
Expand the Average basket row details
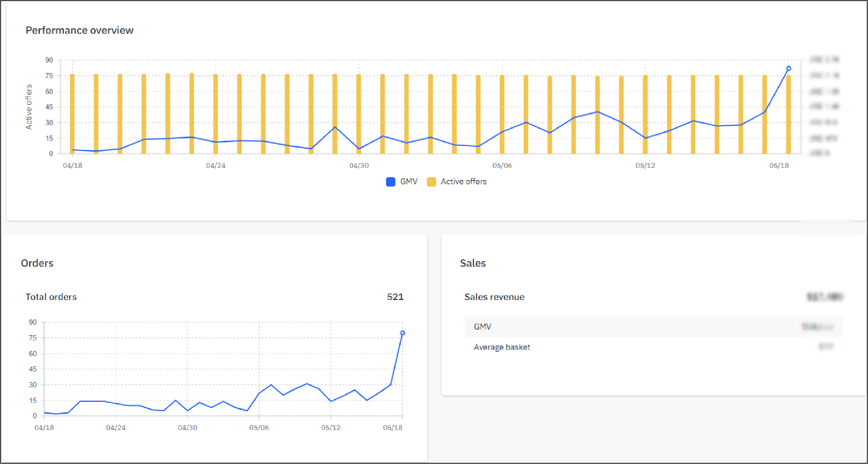502,347
